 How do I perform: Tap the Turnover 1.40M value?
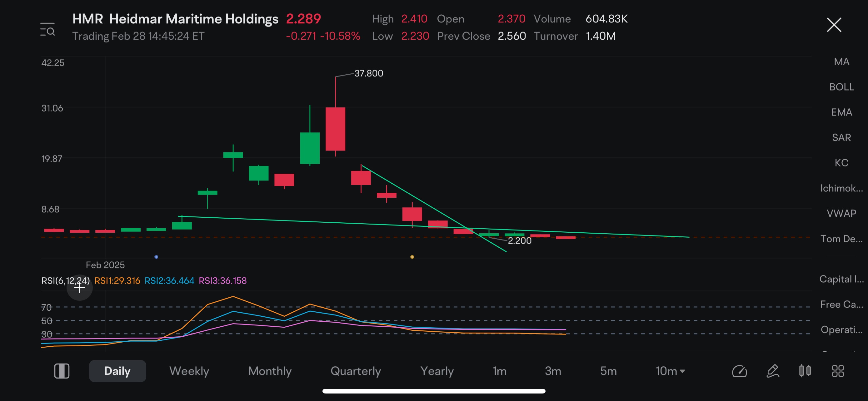[x=601, y=36]
